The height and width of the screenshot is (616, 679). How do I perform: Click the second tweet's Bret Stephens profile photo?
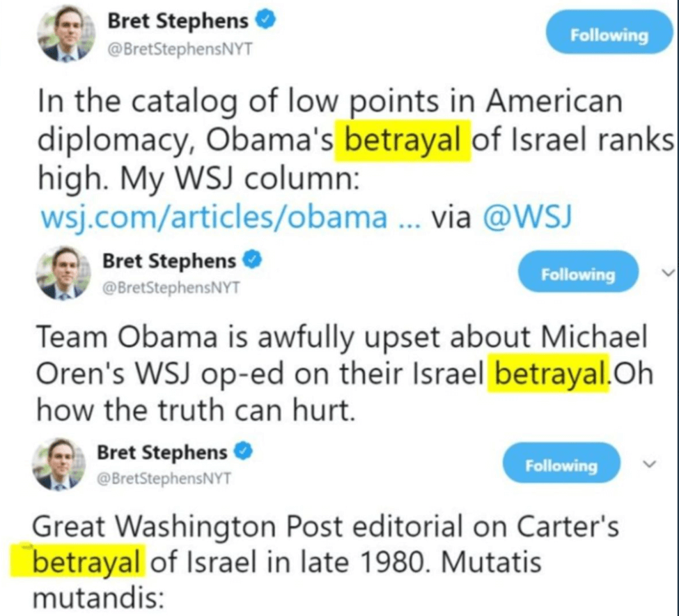(63, 272)
